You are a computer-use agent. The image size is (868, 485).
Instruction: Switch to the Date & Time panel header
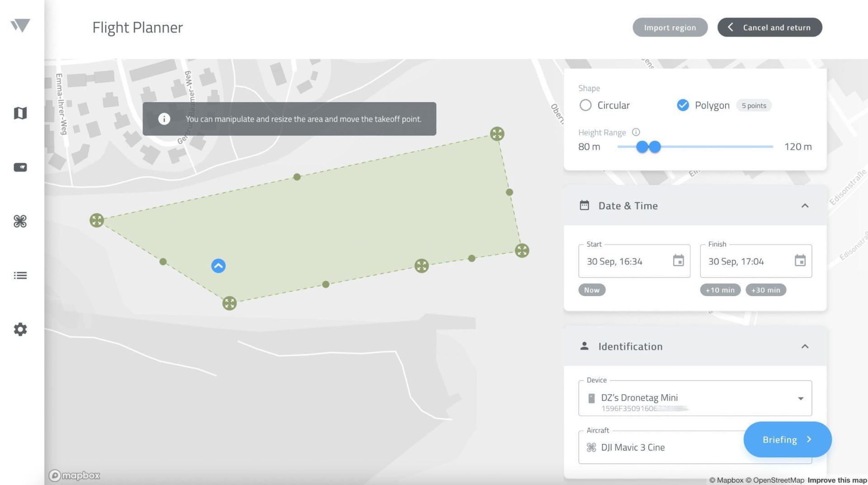(628, 206)
